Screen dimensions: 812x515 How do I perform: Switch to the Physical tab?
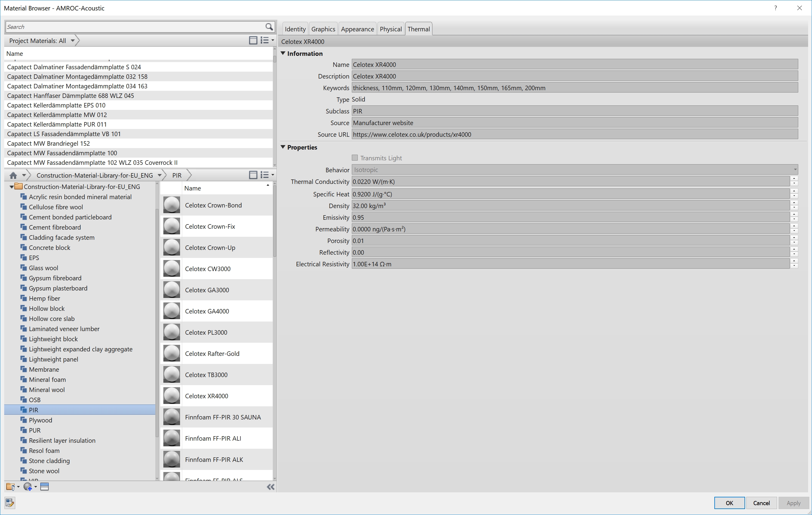(x=391, y=29)
